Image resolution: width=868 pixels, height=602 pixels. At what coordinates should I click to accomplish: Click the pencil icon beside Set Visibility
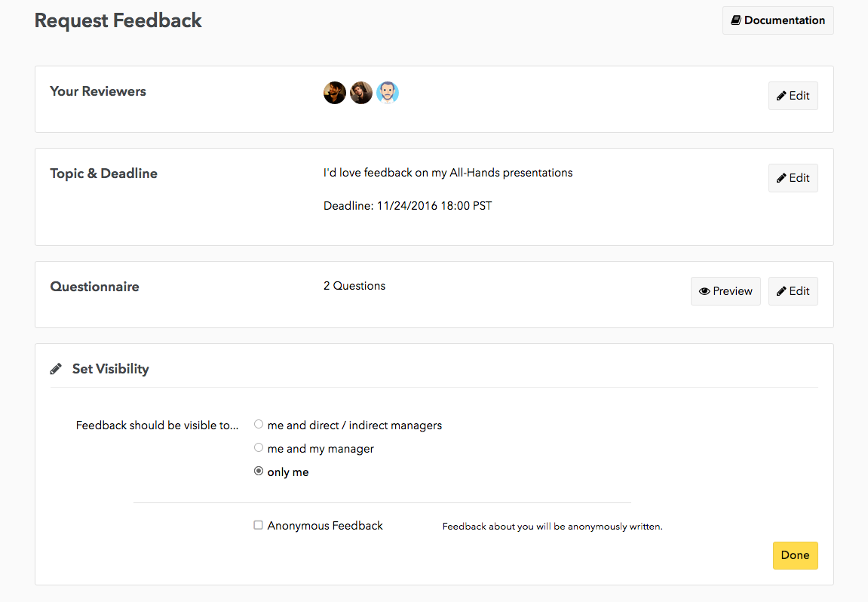coord(56,369)
